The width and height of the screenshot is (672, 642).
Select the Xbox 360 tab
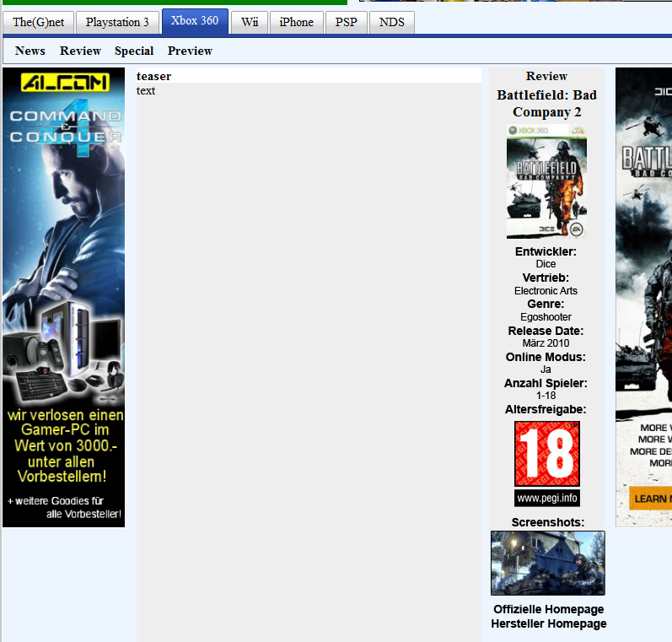coord(195,21)
